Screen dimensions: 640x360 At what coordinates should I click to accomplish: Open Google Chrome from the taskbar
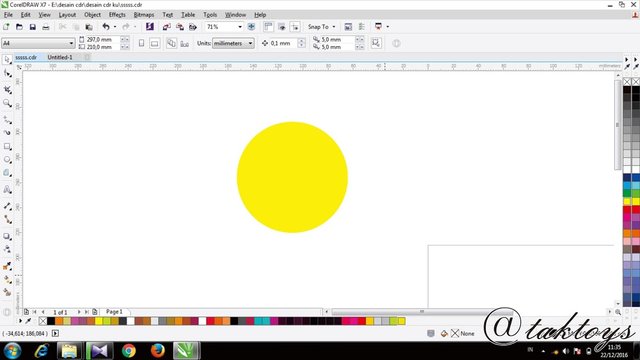point(129,351)
